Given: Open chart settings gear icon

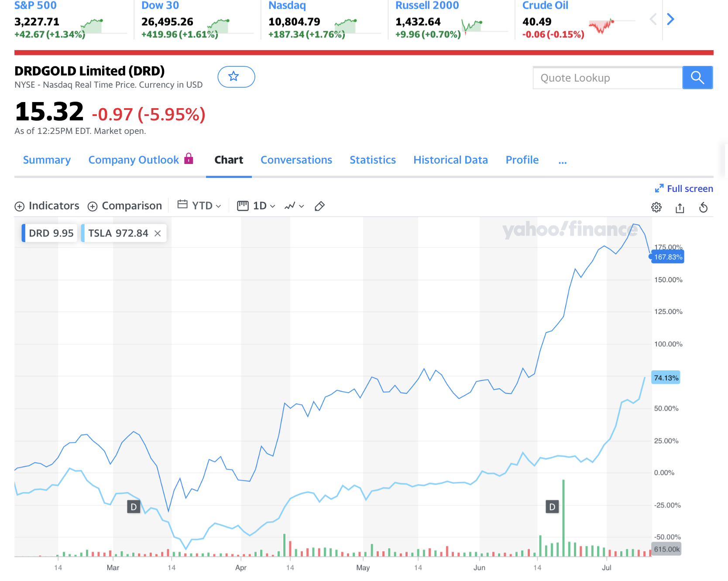Looking at the screenshot, I should 656,207.
